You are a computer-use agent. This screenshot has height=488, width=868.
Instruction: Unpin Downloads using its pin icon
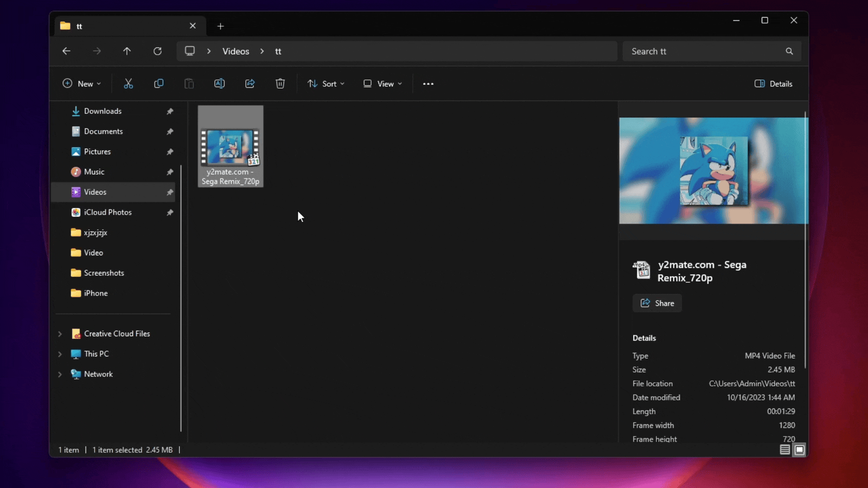(170, 111)
